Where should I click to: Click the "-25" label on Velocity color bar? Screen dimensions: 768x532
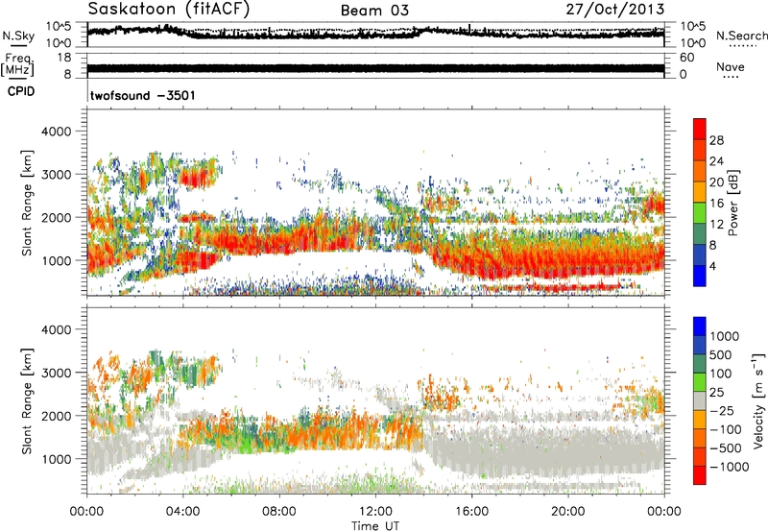coord(721,410)
